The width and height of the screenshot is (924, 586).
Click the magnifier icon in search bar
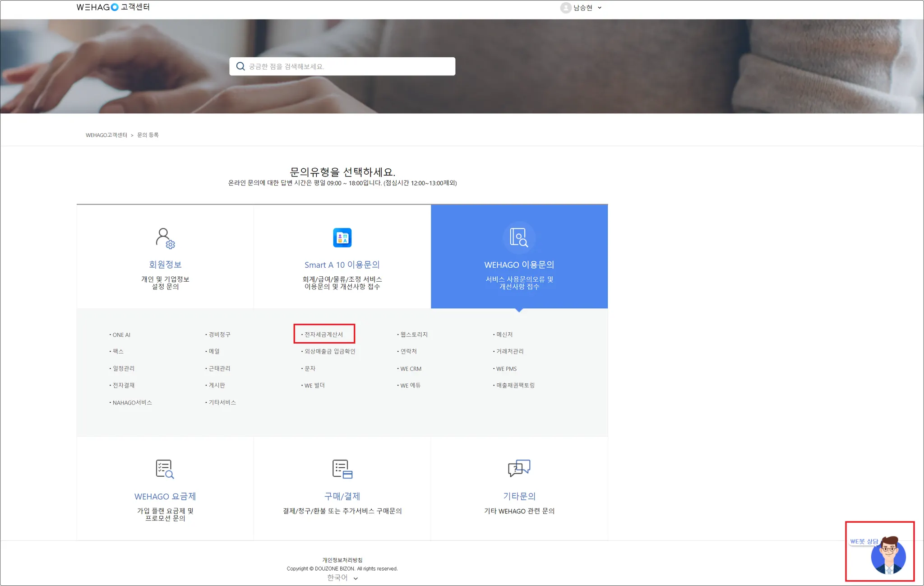pyautogui.click(x=240, y=66)
